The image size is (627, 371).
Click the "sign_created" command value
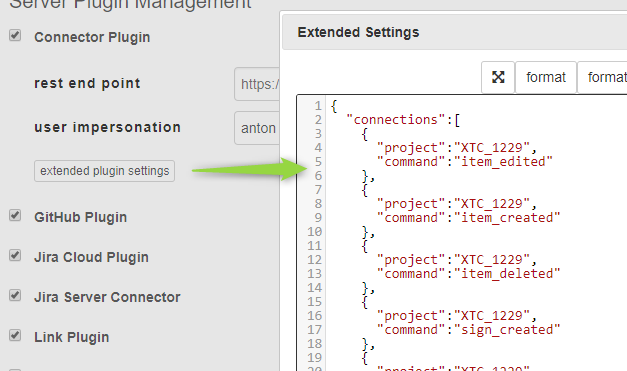tap(507, 329)
